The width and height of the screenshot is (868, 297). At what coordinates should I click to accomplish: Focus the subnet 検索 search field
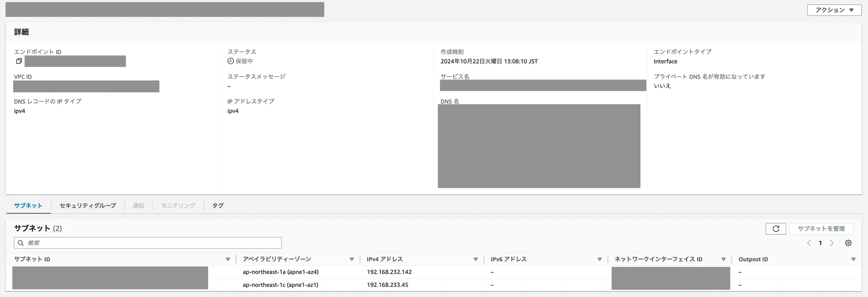[x=148, y=243]
